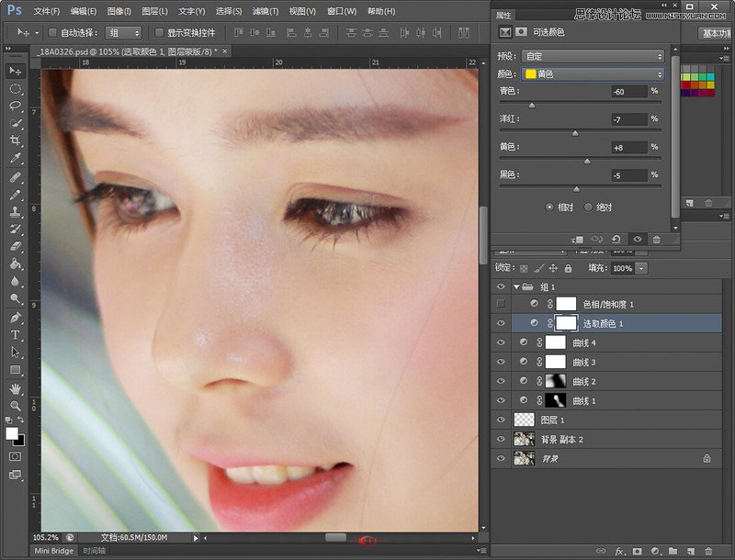The width and height of the screenshot is (735, 560).
Task: Choose the Eyedropper tool
Action: [x=13, y=156]
